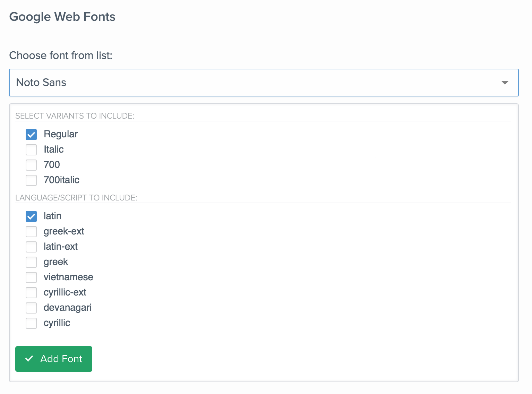The image size is (532, 394).
Task: Click the 'SELECT VARIANTS TO INCLUDE:' label
Action: tap(75, 116)
